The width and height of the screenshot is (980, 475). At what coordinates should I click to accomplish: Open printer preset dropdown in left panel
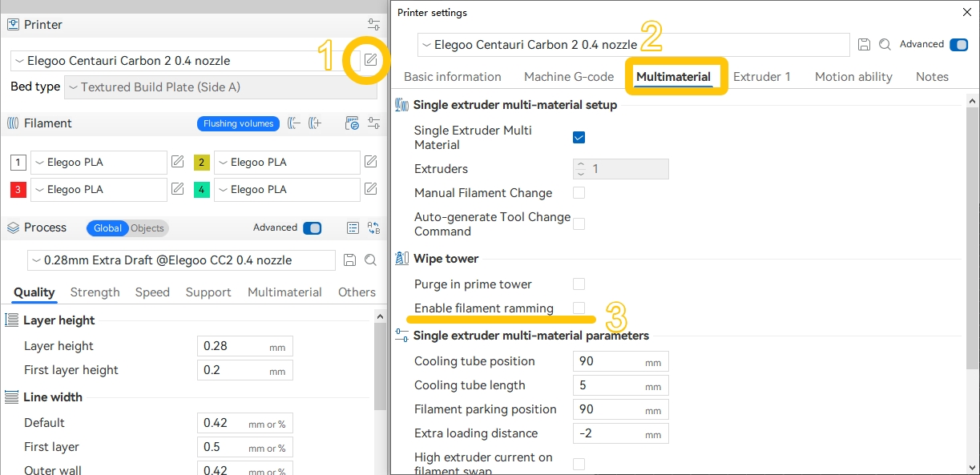[185, 61]
